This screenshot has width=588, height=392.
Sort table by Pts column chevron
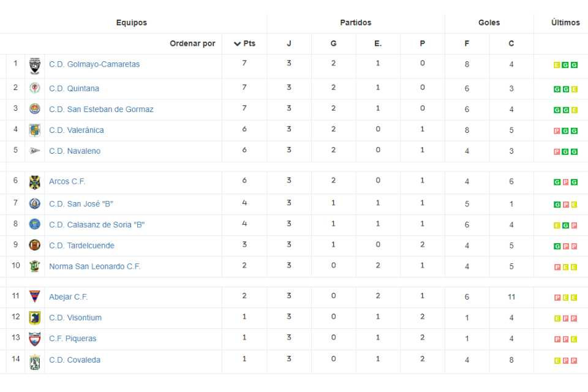click(x=237, y=43)
